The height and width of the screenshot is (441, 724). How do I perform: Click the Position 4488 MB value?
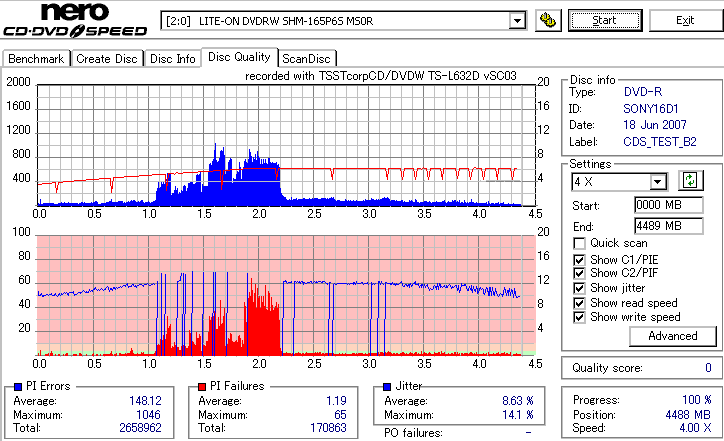(x=688, y=415)
